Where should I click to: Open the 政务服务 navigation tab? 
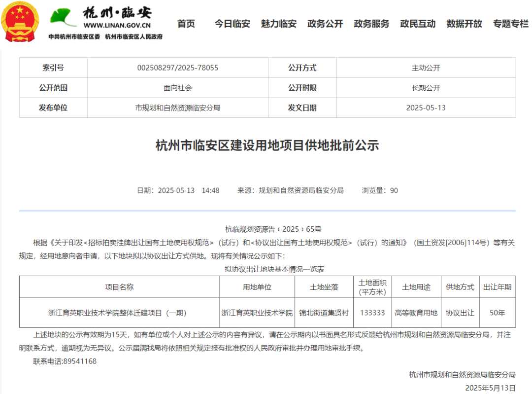pos(371,23)
